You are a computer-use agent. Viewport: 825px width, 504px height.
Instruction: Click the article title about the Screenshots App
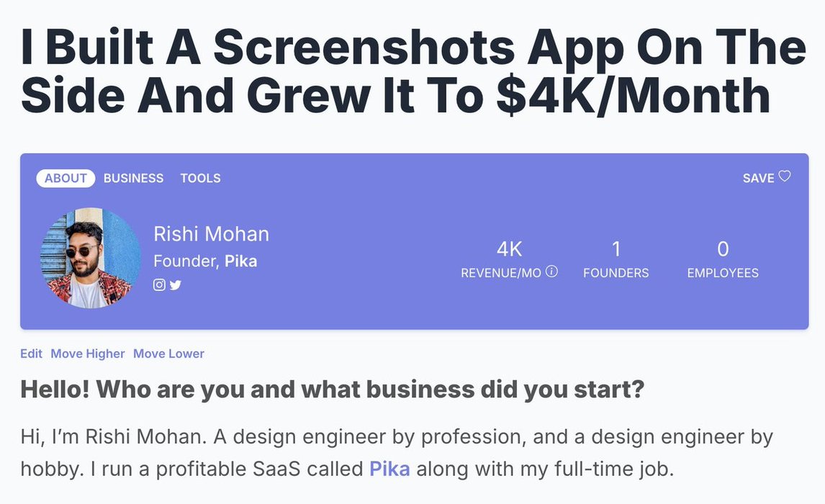tap(412, 72)
